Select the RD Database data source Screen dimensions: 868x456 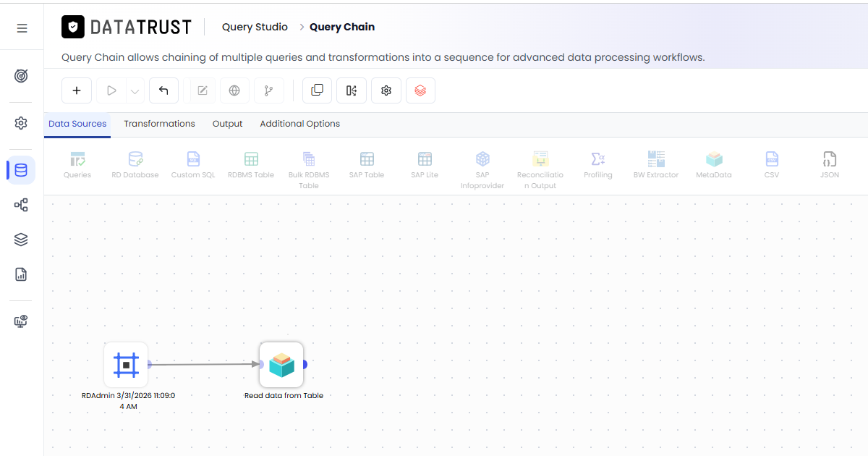[135, 165]
